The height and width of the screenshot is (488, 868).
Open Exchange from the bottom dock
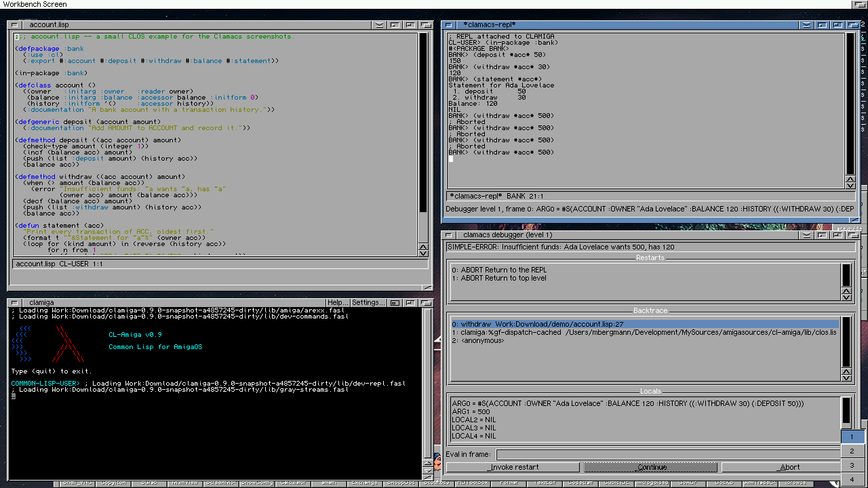[x=364, y=483]
